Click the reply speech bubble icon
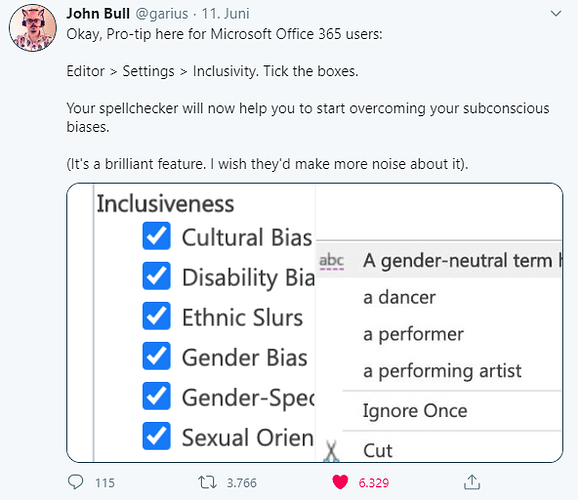578x500 pixels. coord(76,482)
